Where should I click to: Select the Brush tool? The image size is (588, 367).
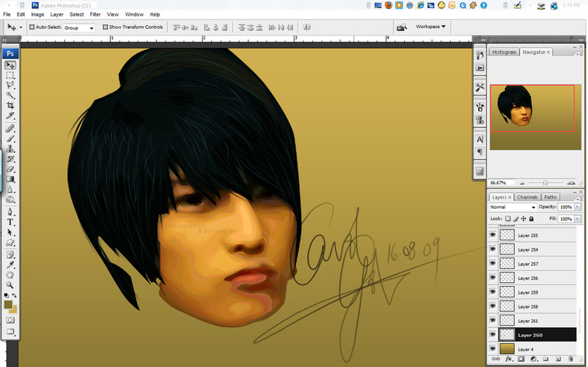click(x=10, y=138)
